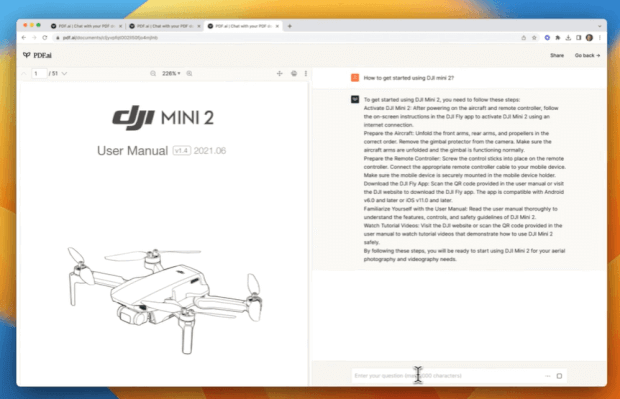Click the v1.4 version badge
620x399 pixels.
181,151
